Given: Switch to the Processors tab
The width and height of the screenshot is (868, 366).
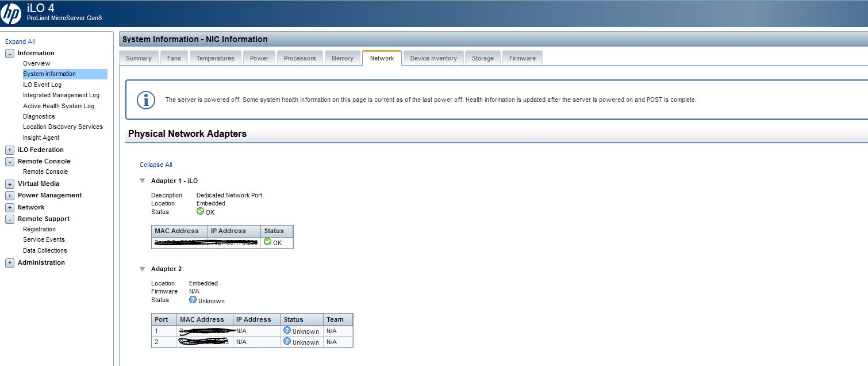Looking at the screenshot, I should tap(300, 58).
